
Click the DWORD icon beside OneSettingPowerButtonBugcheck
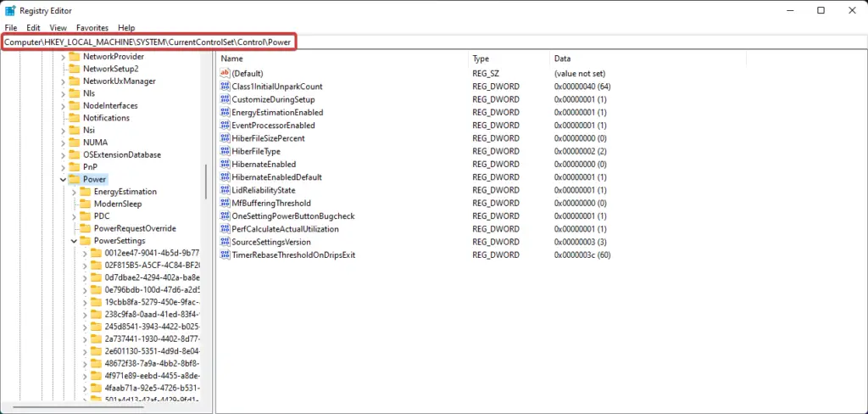pyautogui.click(x=225, y=216)
